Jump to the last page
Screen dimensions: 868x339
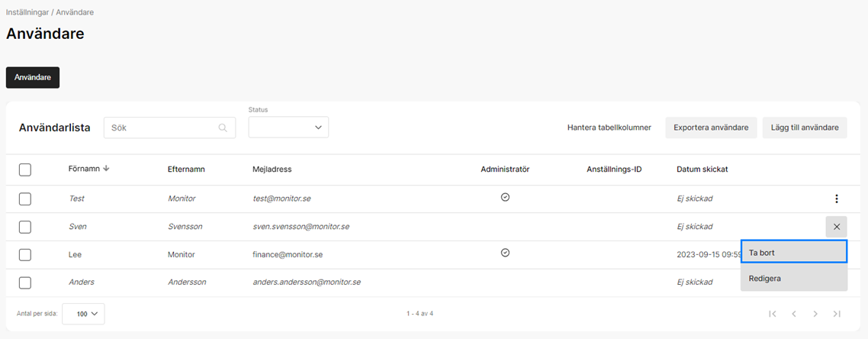click(x=837, y=314)
